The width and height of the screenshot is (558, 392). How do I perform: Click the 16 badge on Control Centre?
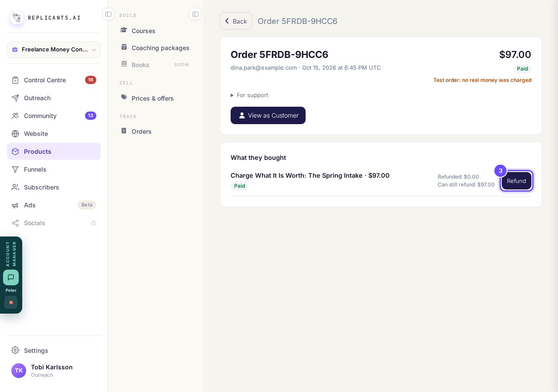(91, 80)
